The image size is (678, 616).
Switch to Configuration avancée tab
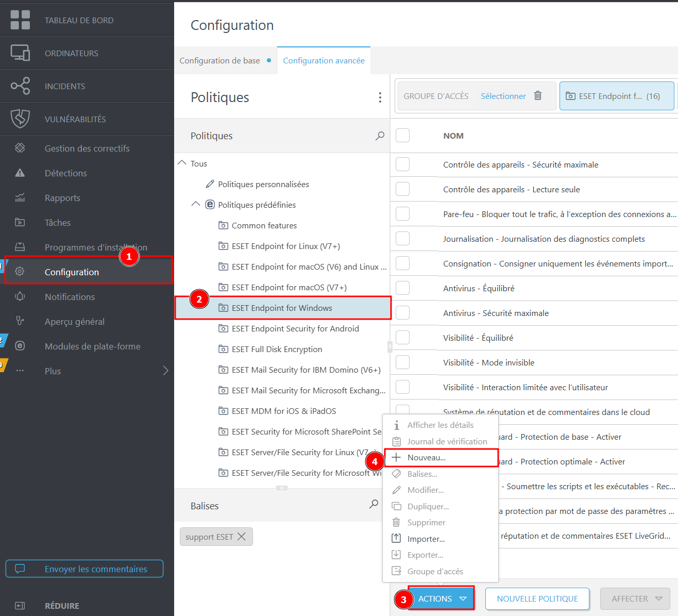(324, 60)
